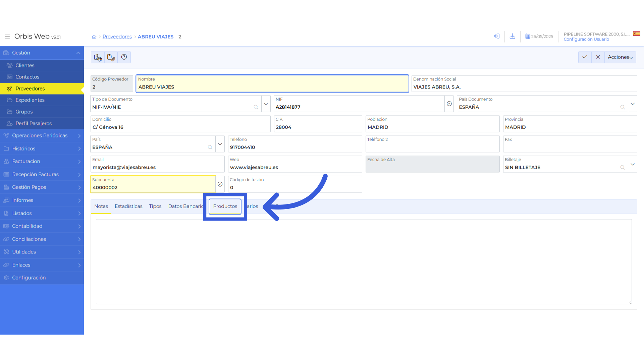644x362 pixels.
Task: Open Contactos in the sidebar
Action: click(42, 77)
